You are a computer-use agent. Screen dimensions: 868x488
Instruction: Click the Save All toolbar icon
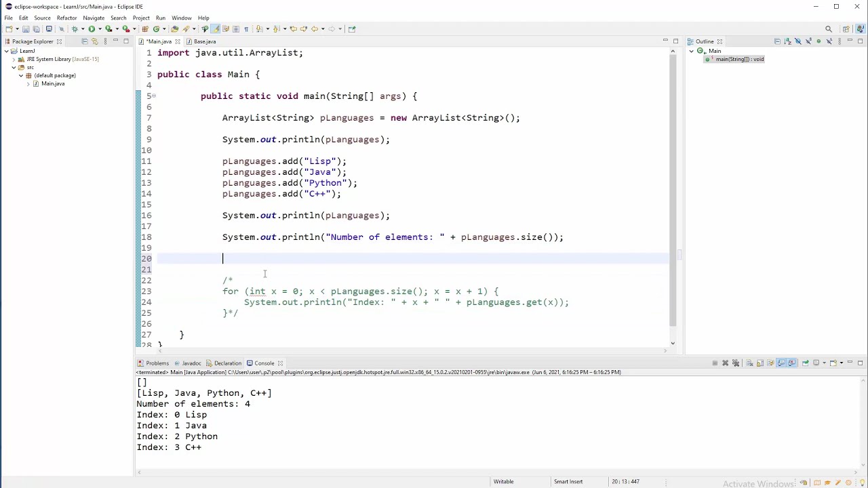tap(36, 28)
